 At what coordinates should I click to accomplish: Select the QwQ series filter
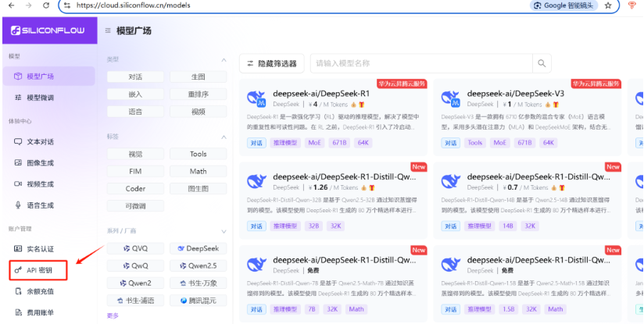click(x=135, y=265)
